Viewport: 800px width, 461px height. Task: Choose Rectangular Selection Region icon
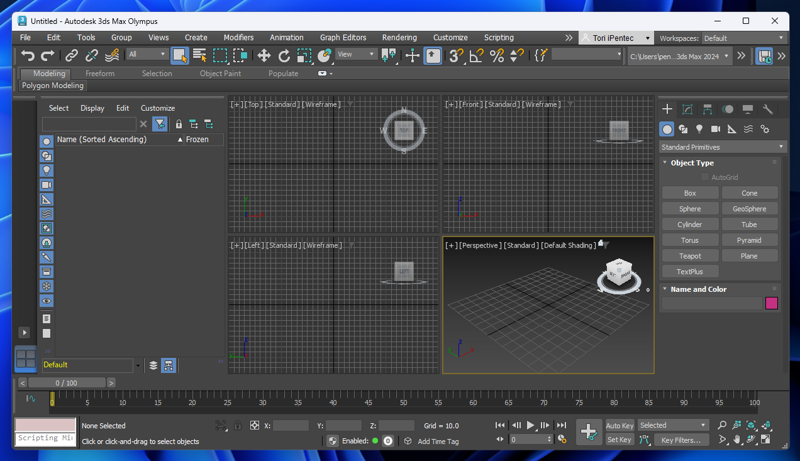[x=220, y=56]
